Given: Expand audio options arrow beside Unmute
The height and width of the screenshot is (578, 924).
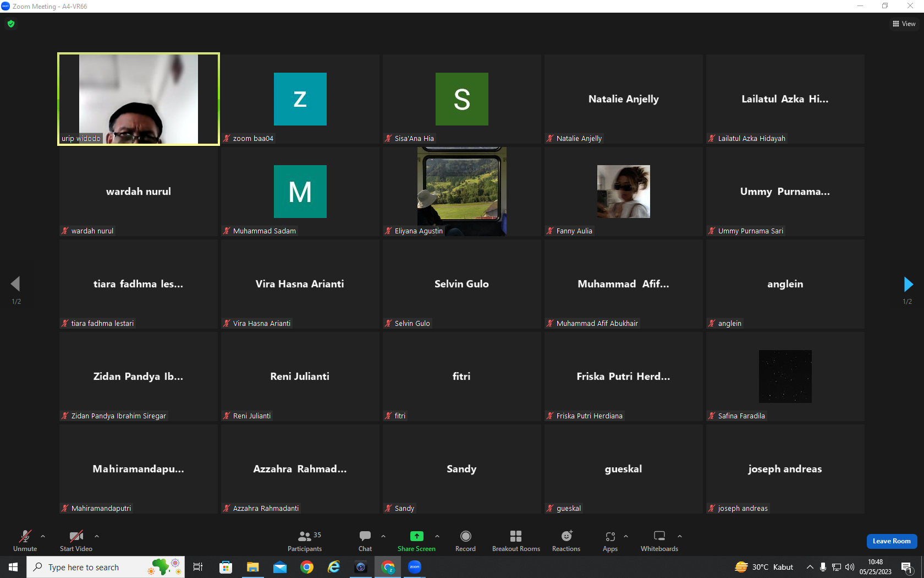Looking at the screenshot, I should 43,536.
